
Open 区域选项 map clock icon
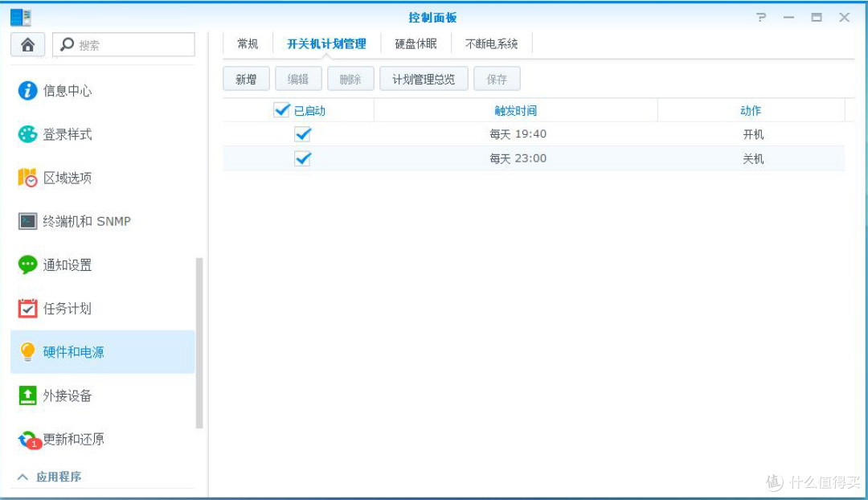pos(27,178)
